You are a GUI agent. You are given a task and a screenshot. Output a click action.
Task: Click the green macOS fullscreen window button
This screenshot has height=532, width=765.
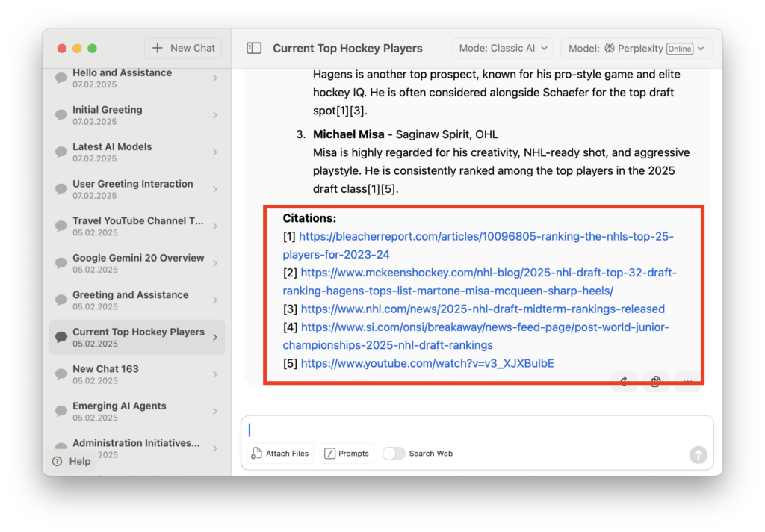[x=92, y=49]
